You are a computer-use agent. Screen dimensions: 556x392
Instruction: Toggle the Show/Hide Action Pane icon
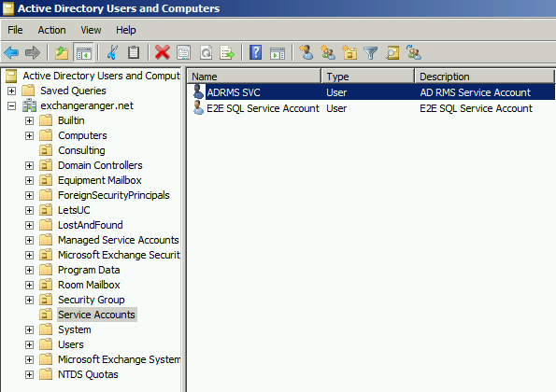pos(278,53)
